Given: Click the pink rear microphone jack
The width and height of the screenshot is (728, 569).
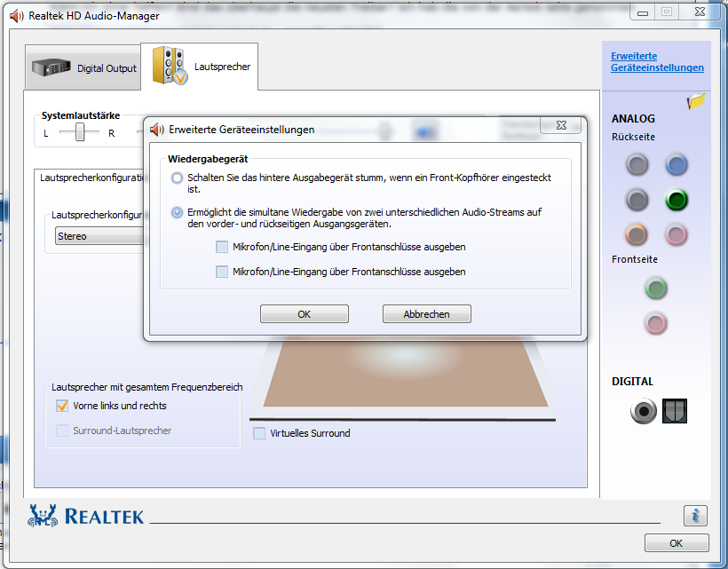Looking at the screenshot, I should pyautogui.click(x=676, y=234).
